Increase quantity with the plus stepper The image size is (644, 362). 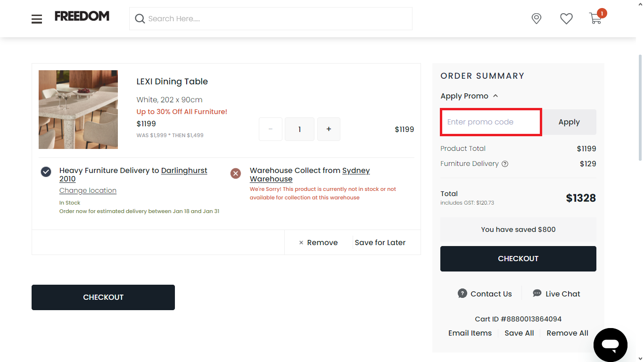pyautogui.click(x=329, y=129)
